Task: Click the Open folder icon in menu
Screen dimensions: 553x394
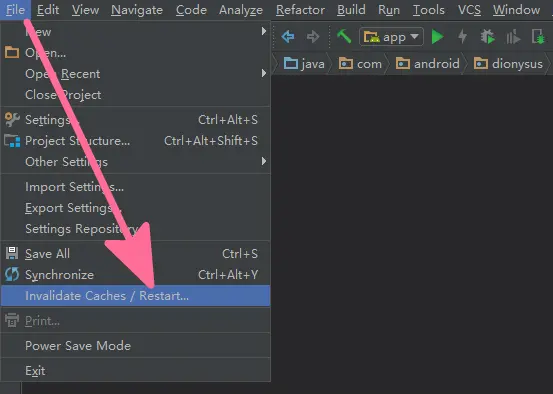Action: tap(12, 53)
